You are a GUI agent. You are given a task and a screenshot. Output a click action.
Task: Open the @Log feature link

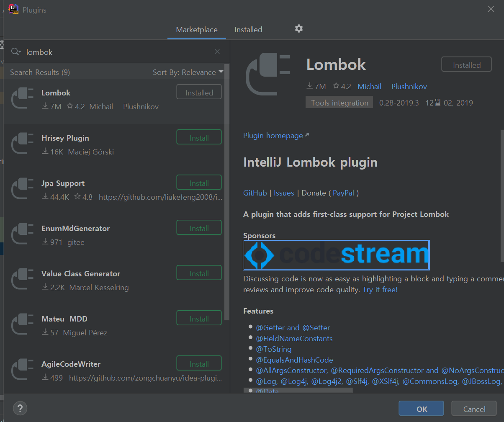click(265, 381)
